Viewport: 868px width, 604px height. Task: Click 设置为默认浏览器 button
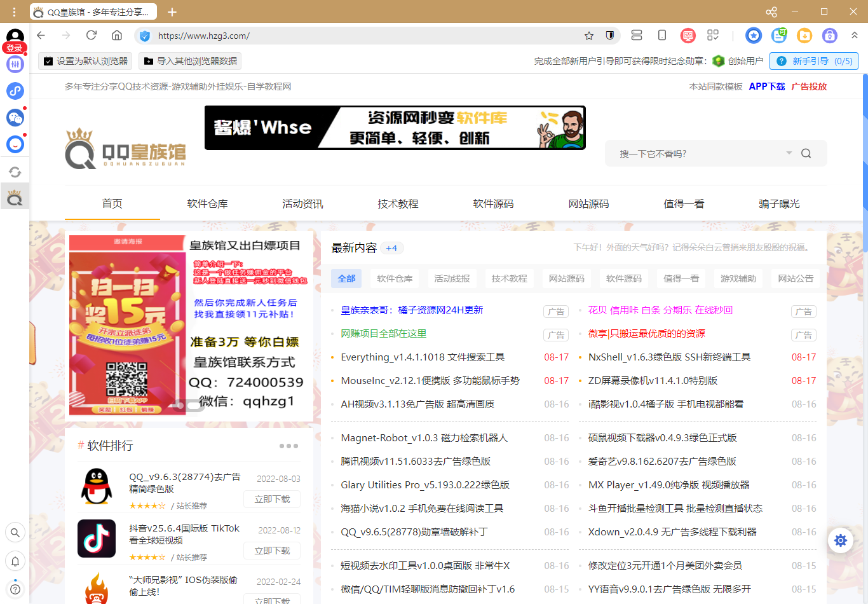85,61
